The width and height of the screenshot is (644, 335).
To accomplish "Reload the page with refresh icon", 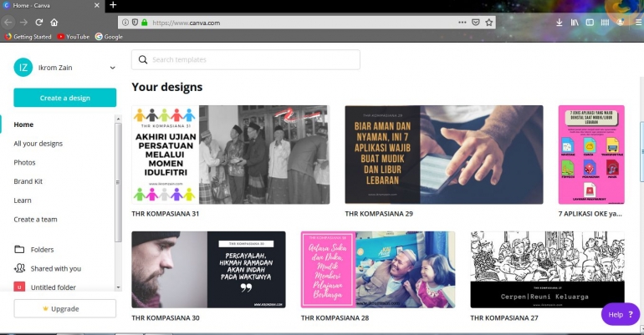I will tap(39, 23).
